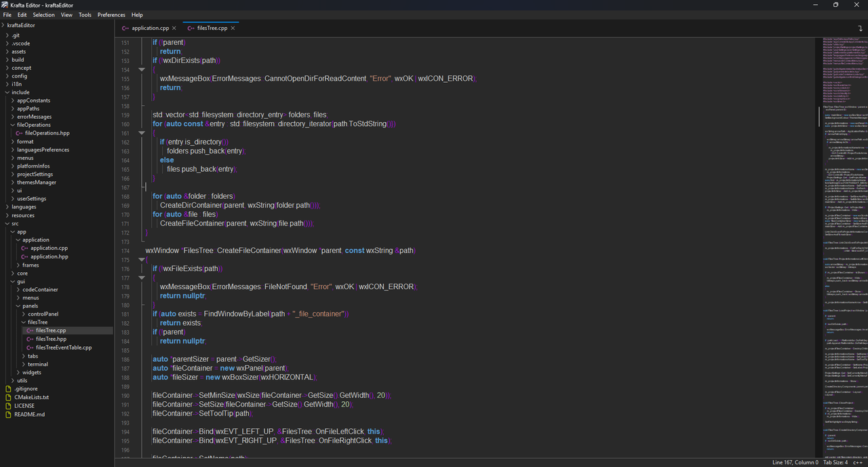
Task: Click the document icon beside .gitignore
Action: click(x=8, y=388)
